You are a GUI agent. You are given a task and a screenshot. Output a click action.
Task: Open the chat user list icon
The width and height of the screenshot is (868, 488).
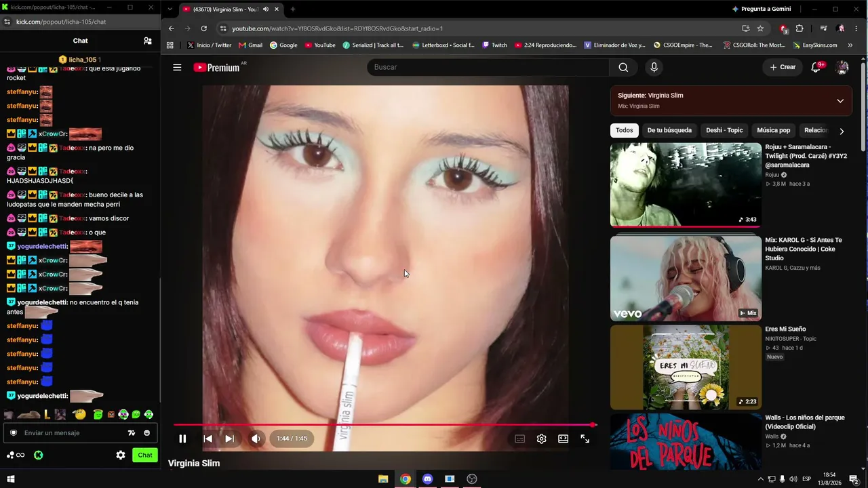click(148, 41)
